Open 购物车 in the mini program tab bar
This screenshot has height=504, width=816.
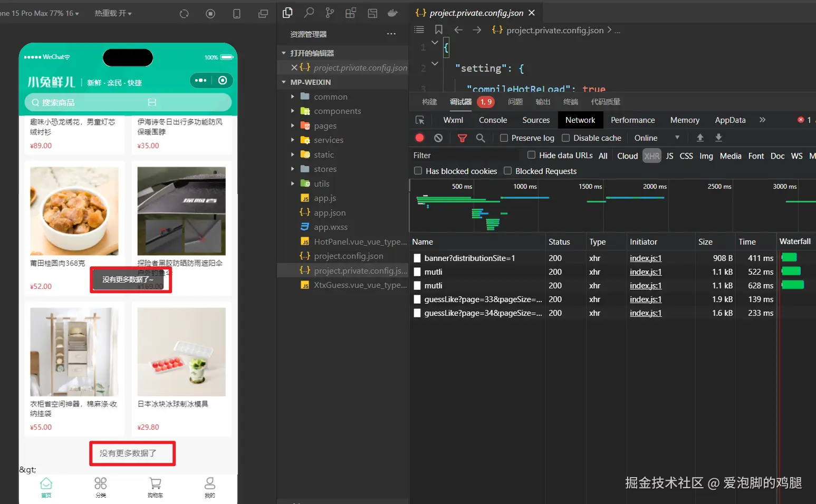155,488
